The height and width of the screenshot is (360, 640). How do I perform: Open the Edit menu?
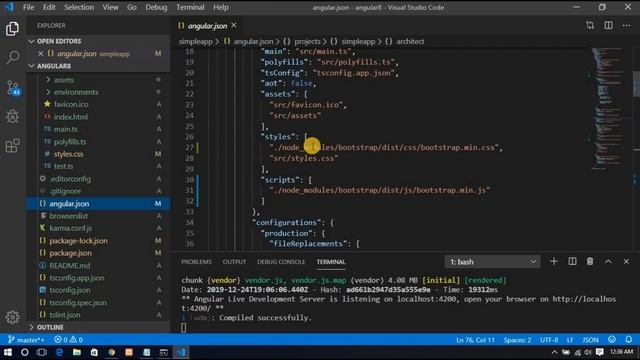coord(49,7)
